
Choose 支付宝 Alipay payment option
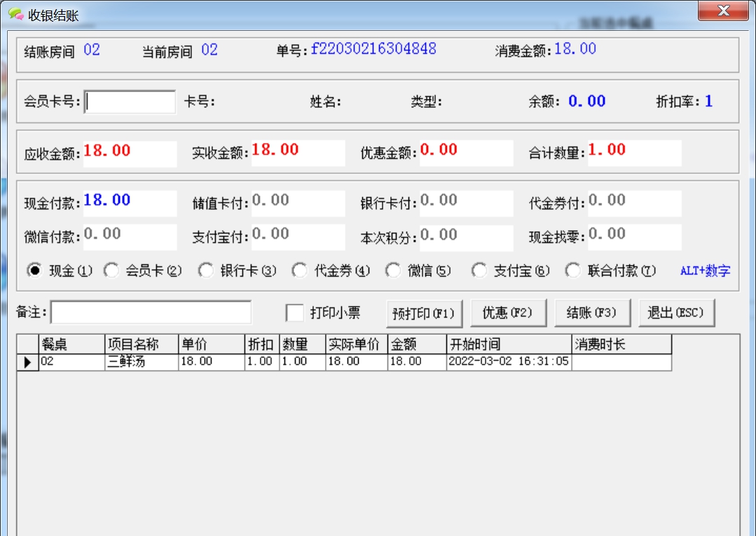tap(479, 269)
